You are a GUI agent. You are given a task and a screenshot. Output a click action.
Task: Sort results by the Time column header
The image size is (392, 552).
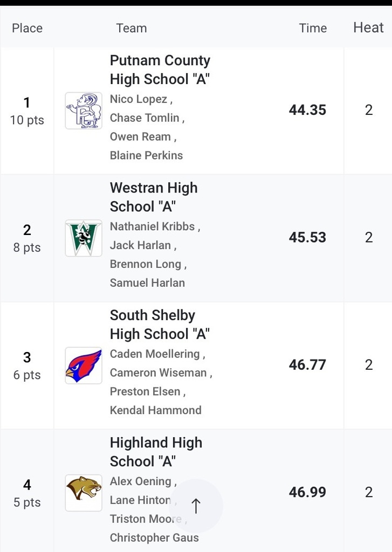[x=313, y=28]
